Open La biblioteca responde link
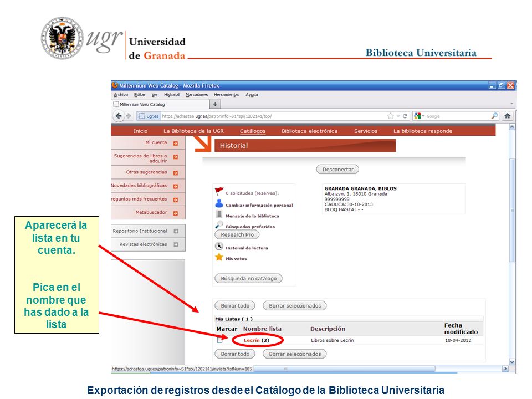 click(x=423, y=131)
